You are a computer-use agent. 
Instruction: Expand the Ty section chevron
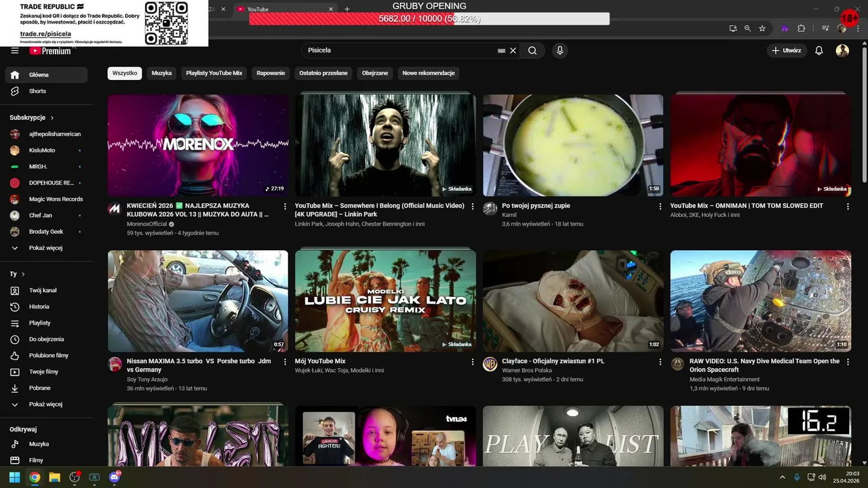23,274
